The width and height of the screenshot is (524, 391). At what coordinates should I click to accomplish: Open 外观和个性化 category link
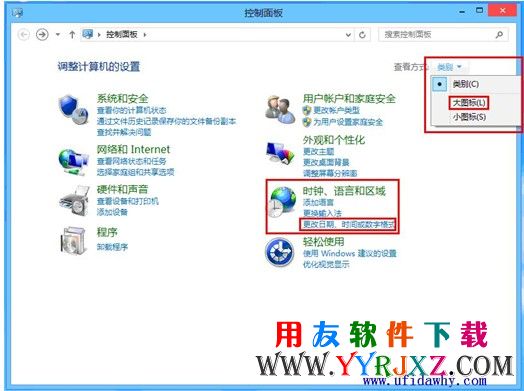click(334, 140)
